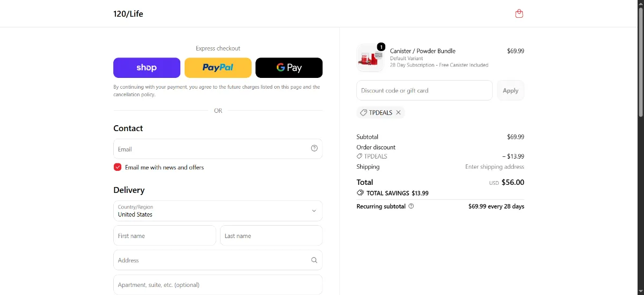Click the 'Contact' section heading
The width and height of the screenshot is (644, 295).
(128, 128)
